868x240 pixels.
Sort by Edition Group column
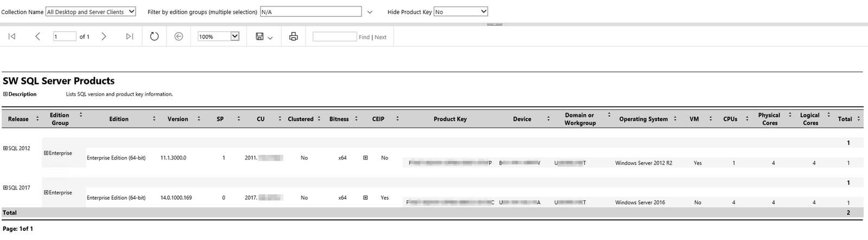81,115
